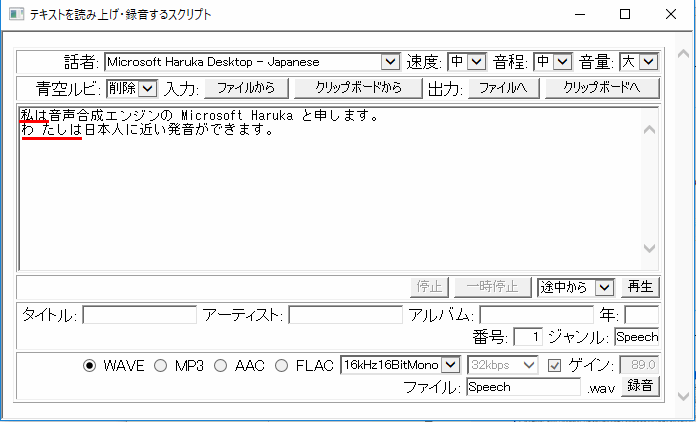Click the output ファイルへ button
Image resolution: width=696 pixels, height=422 pixels.
[x=504, y=88]
